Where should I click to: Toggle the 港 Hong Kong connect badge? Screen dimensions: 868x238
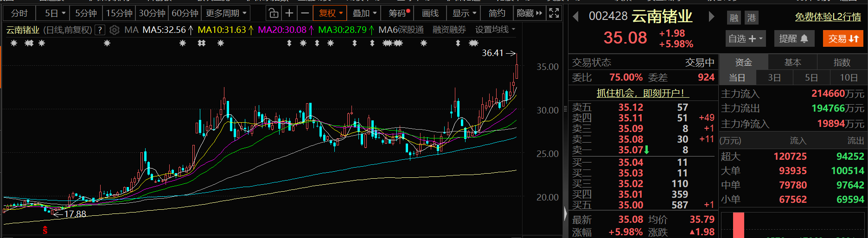pyautogui.click(x=752, y=18)
